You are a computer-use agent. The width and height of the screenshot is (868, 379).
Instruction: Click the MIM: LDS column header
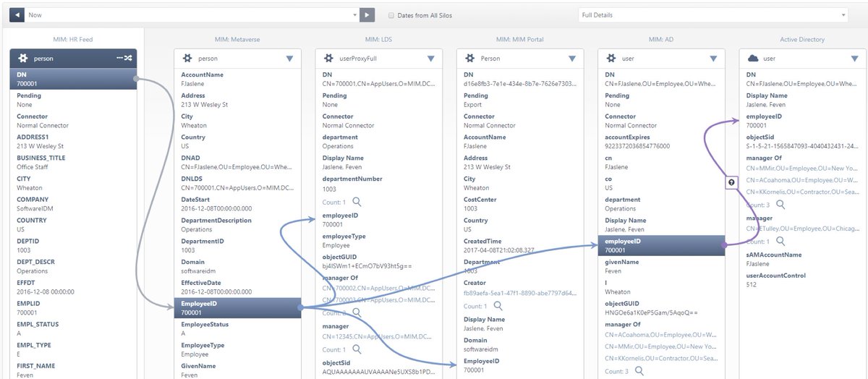pyautogui.click(x=378, y=40)
